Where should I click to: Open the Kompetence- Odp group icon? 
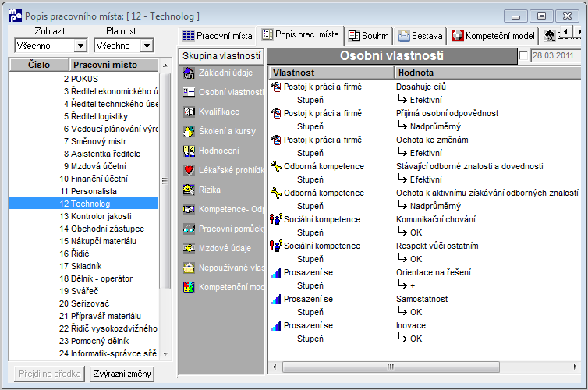pyautogui.click(x=189, y=209)
